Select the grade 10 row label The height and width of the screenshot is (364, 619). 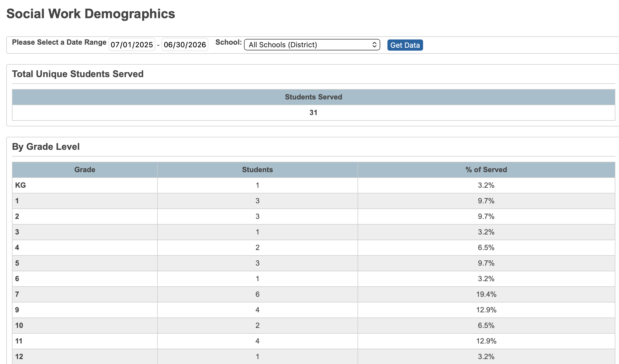(x=19, y=325)
